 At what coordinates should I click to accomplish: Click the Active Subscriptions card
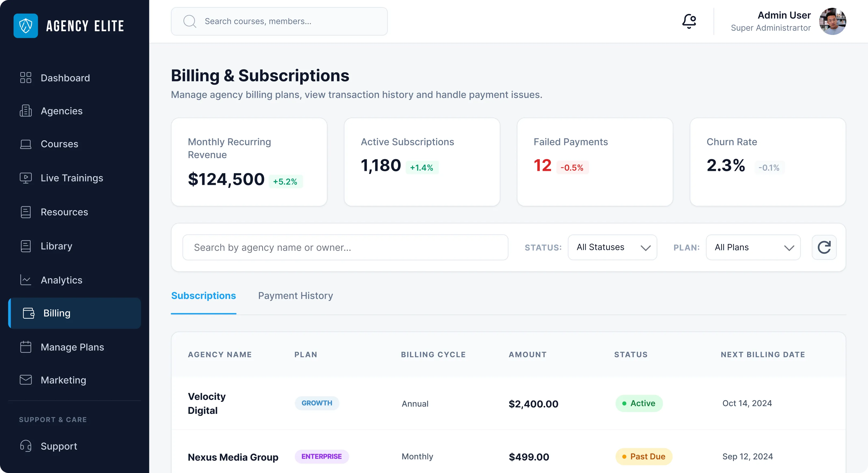[x=422, y=162]
